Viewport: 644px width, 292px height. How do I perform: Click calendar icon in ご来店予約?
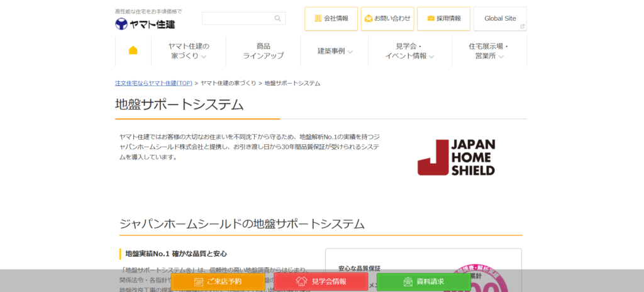[199, 282]
